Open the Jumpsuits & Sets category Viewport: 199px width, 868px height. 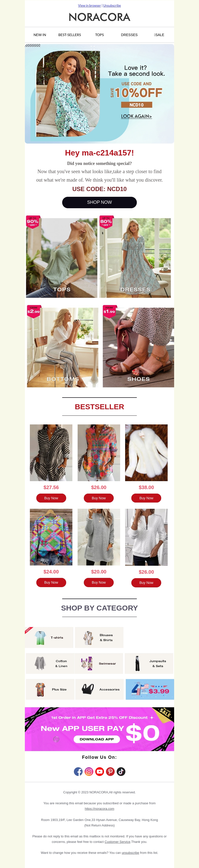tap(149, 664)
